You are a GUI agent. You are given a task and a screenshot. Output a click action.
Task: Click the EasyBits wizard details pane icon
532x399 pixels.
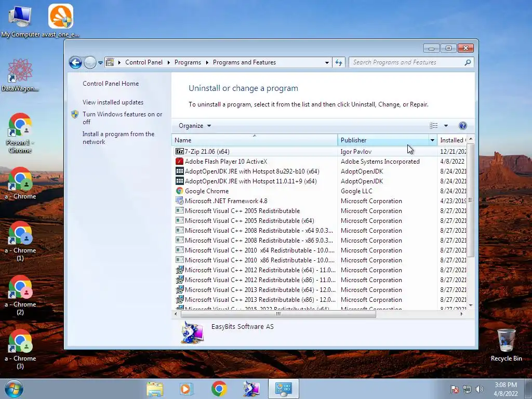tap(192, 332)
